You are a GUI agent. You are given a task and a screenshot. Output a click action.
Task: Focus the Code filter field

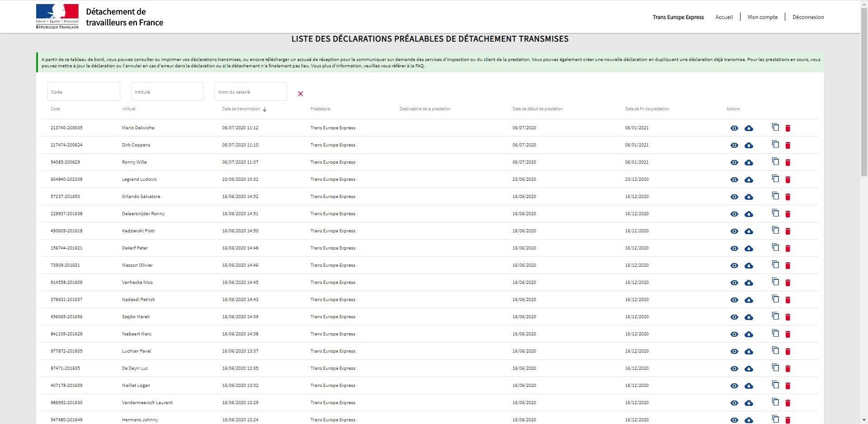84,91
